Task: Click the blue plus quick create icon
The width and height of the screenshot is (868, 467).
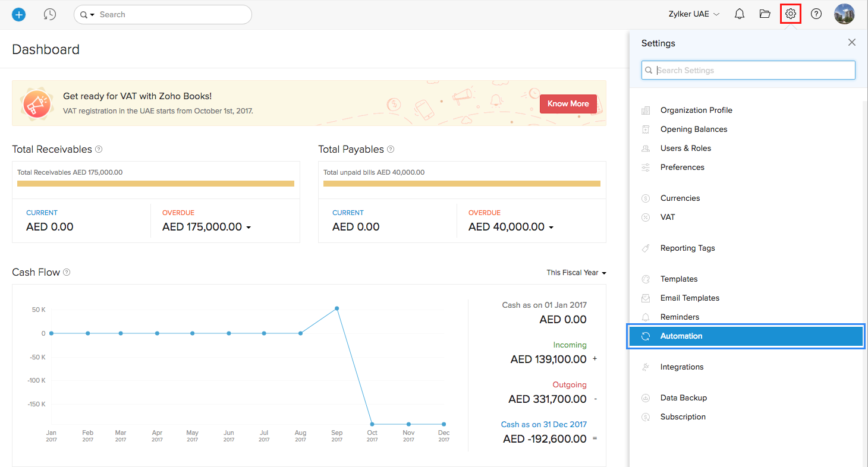Action: [x=19, y=14]
